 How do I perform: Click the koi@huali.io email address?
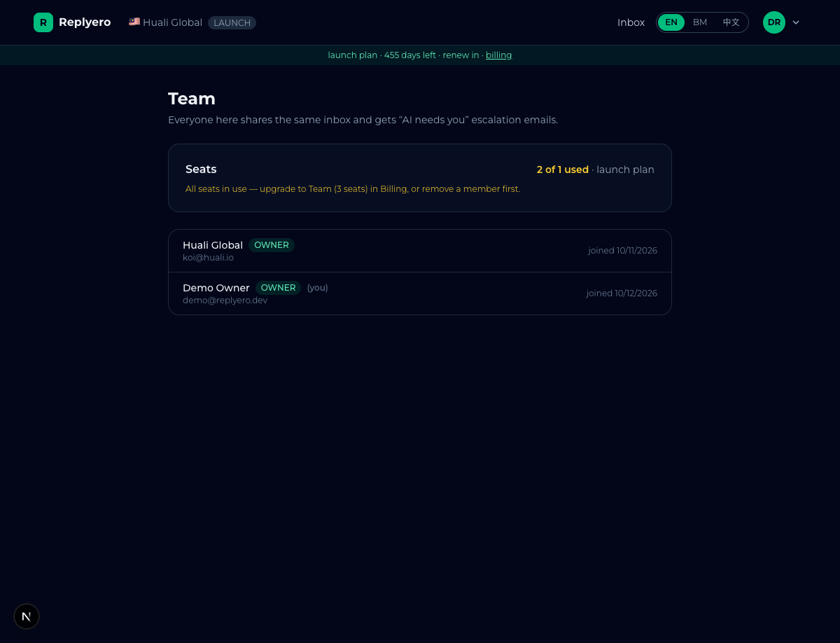pyautogui.click(x=208, y=258)
